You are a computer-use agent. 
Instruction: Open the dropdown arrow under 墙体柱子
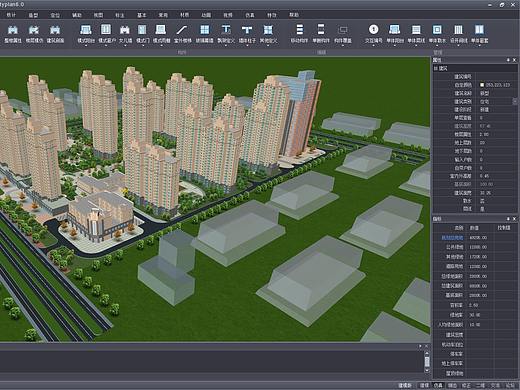point(247,45)
